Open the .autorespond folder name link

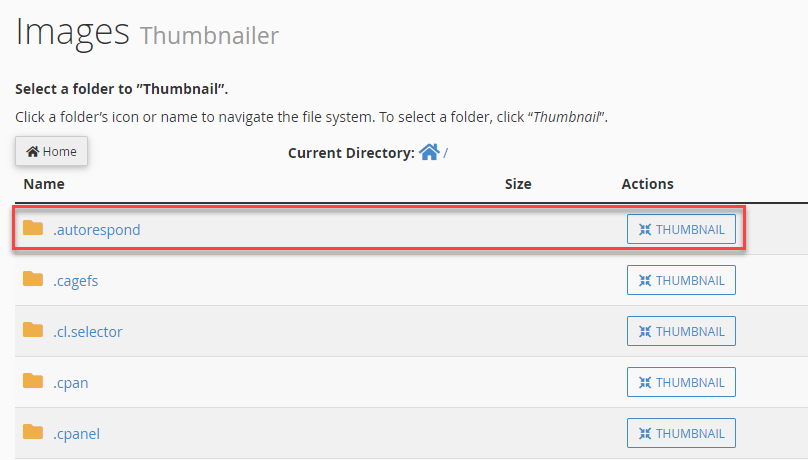point(96,230)
